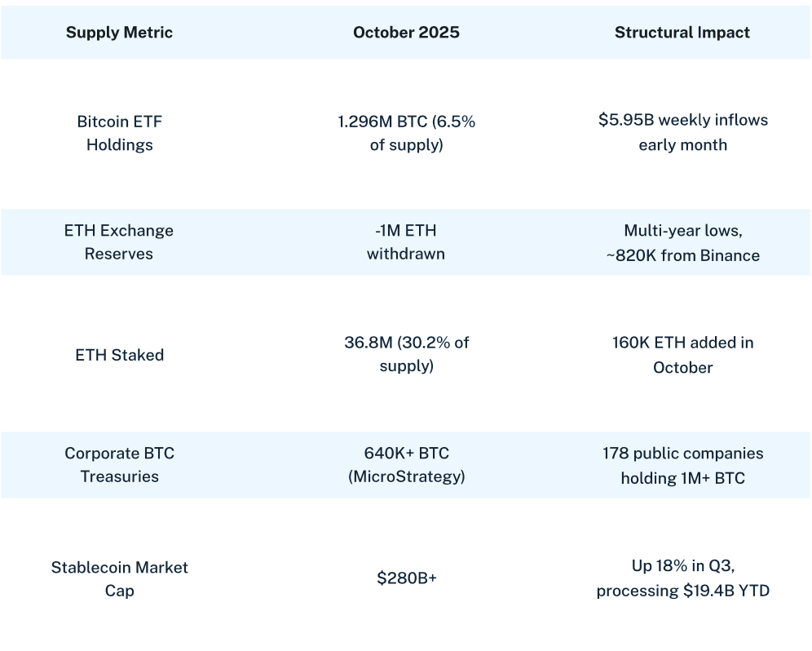Click the $280B+ value
Image resolution: width=812 pixels, height=651 pixels.
pyautogui.click(x=406, y=578)
